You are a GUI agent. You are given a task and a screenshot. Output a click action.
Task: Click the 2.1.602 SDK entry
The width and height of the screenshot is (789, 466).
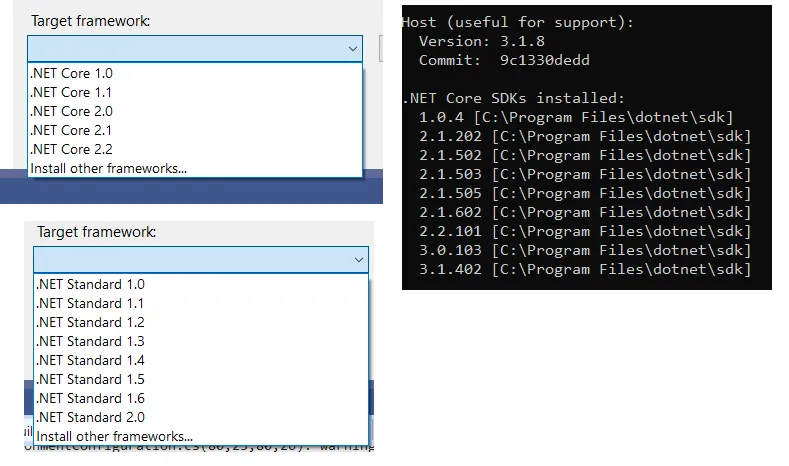pos(585,212)
